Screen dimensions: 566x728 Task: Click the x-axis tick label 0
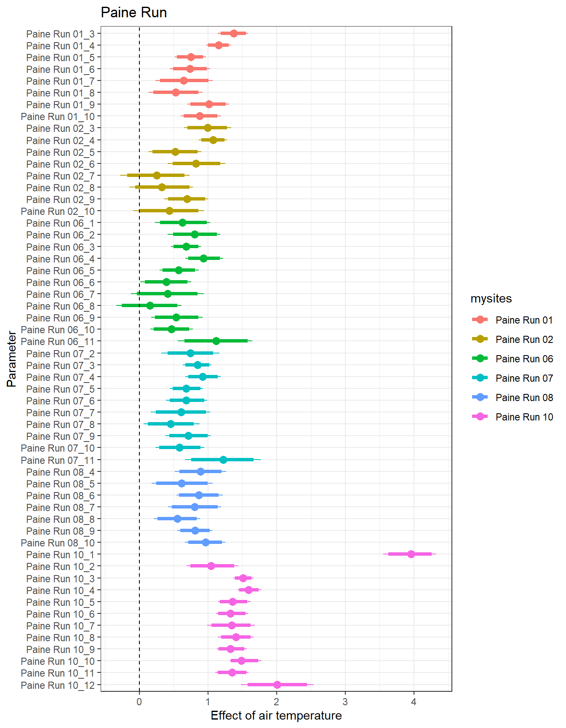139,702
